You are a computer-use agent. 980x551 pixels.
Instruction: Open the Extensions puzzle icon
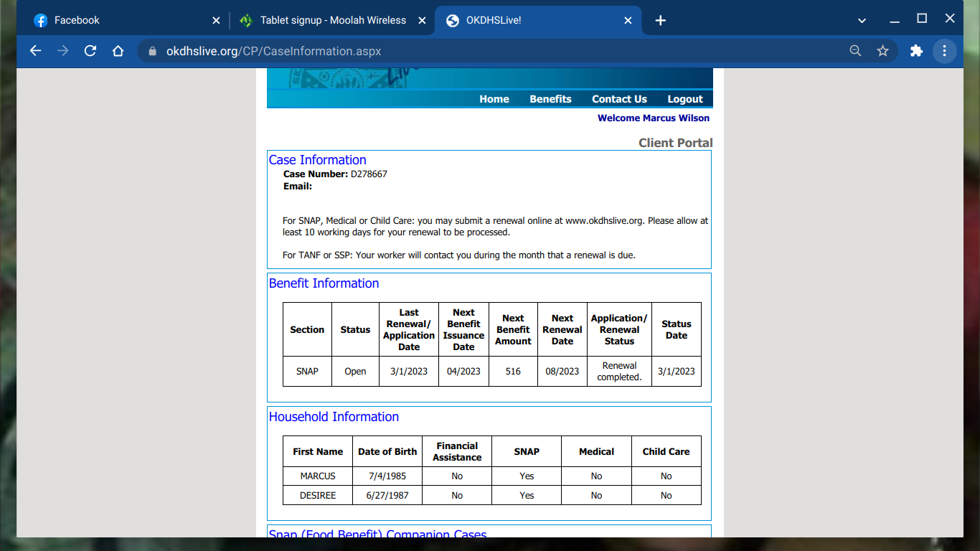coord(916,51)
